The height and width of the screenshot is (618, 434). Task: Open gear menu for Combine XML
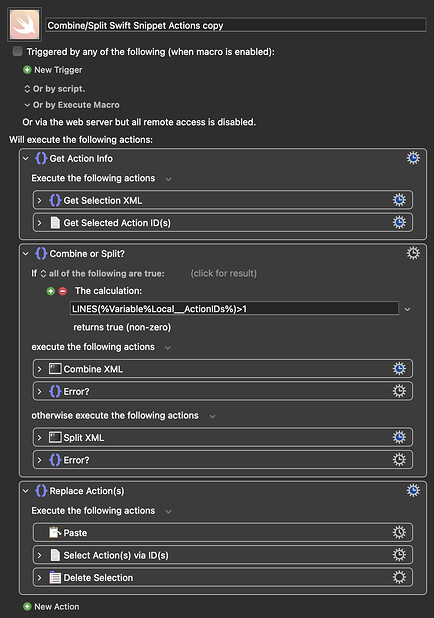tap(399, 369)
